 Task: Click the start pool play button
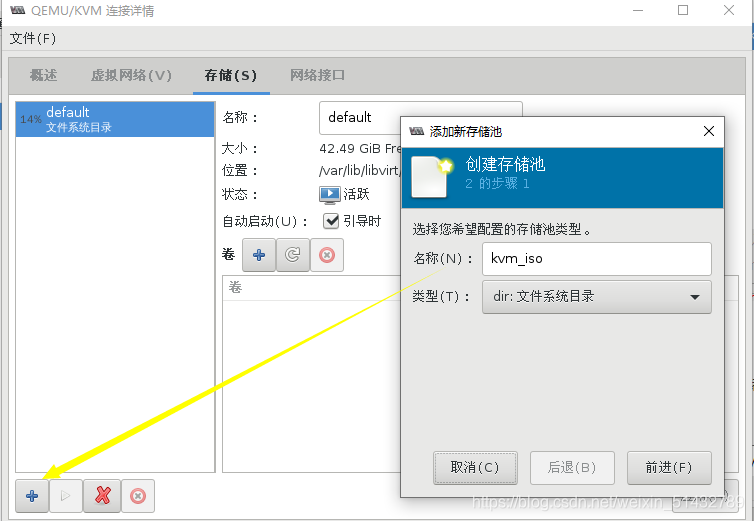click(66, 496)
